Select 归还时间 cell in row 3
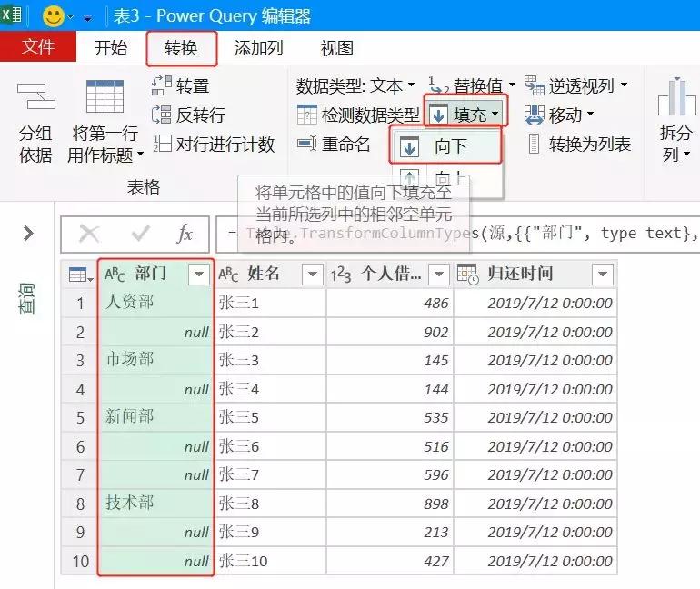Screen dimensions: 700x589 [x=535, y=360]
